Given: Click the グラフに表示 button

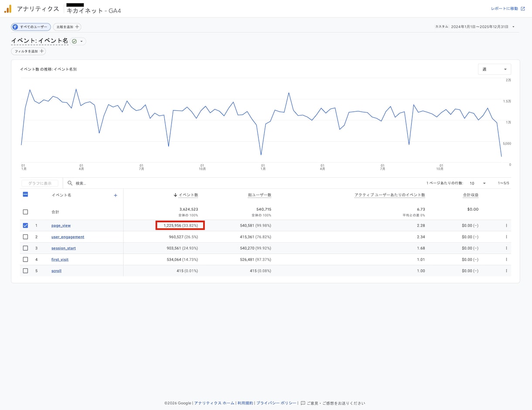Looking at the screenshot, I should tap(40, 183).
